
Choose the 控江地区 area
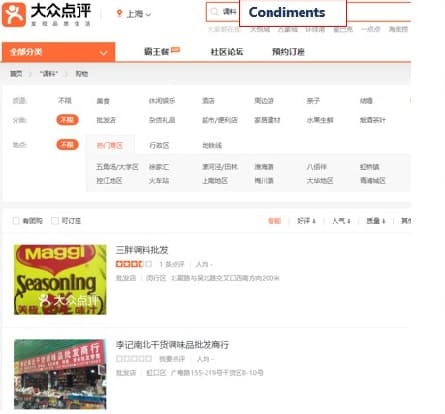point(109,181)
